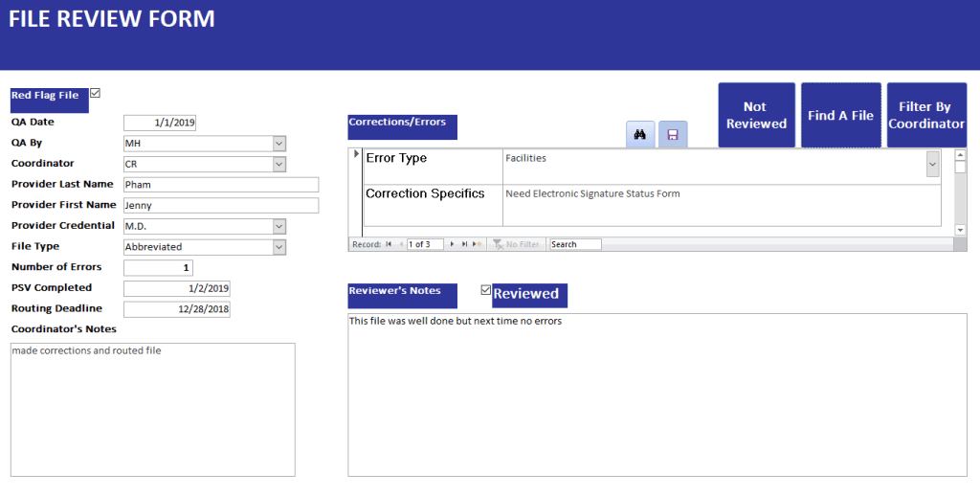Go to last record in navigation bar
Viewport: 980px width, 496px height.
pyautogui.click(x=464, y=244)
